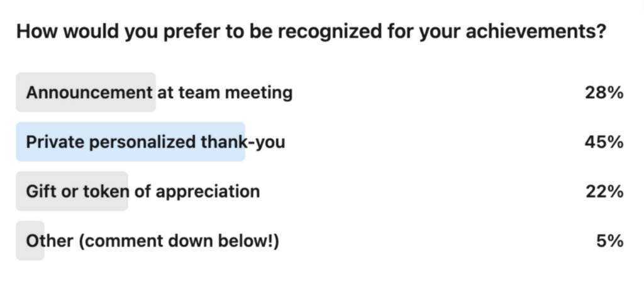The image size is (644, 288).
Task: Click the words "team meeting" in first option
Action: (x=236, y=93)
